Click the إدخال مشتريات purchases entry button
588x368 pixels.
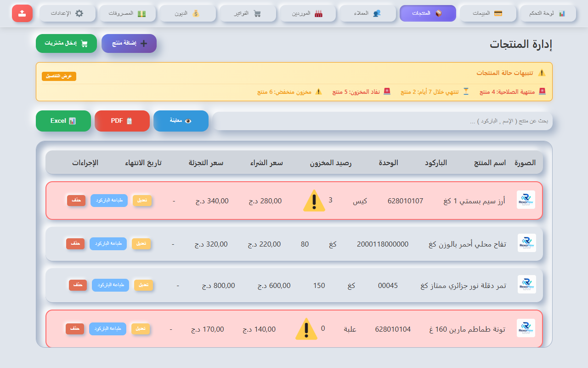(x=66, y=43)
